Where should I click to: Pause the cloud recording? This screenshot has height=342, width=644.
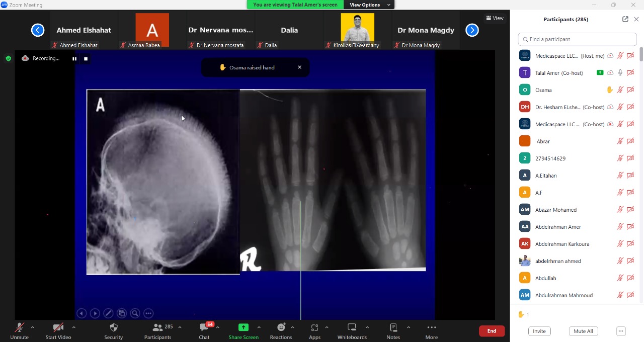point(74,59)
